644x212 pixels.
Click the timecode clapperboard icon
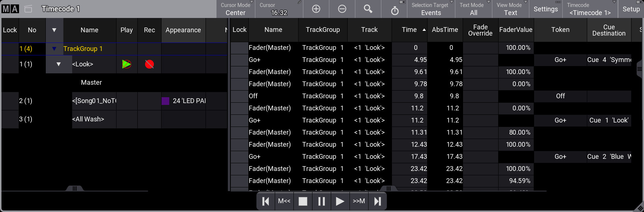[28, 9]
